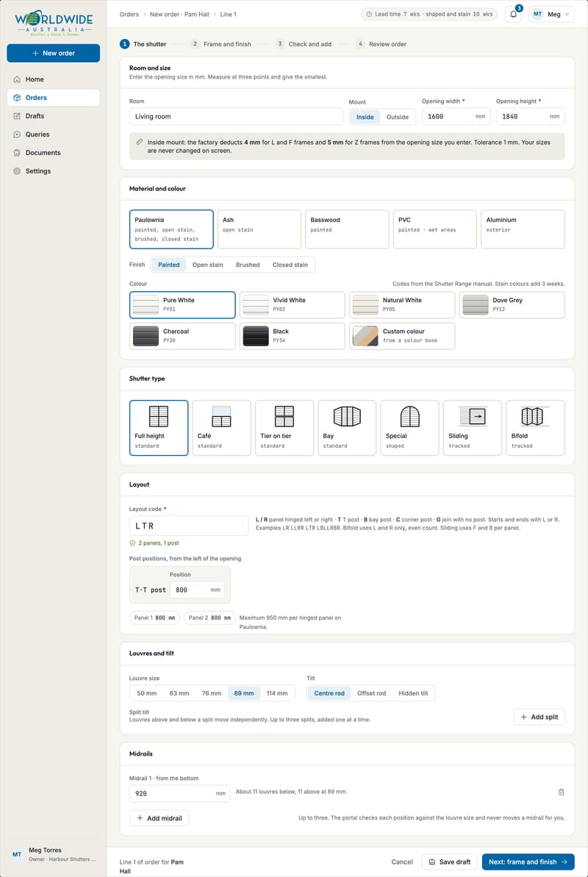Click the New order · Pam Hall breadcrumb
The height and width of the screenshot is (877, 588).
(x=179, y=14)
